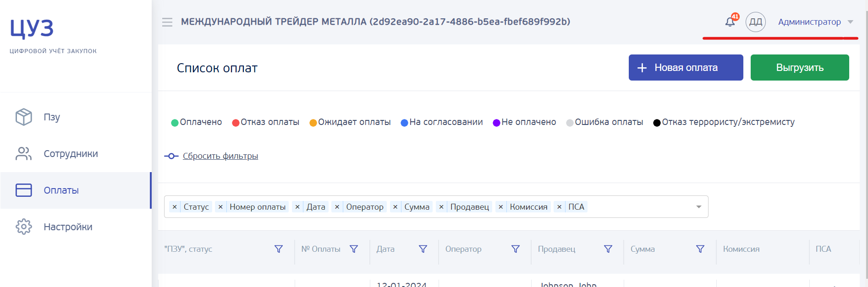The width and height of the screenshot is (868, 287).
Task: Open notifications bell with 41 badge
Action: [x=731, y=21]
